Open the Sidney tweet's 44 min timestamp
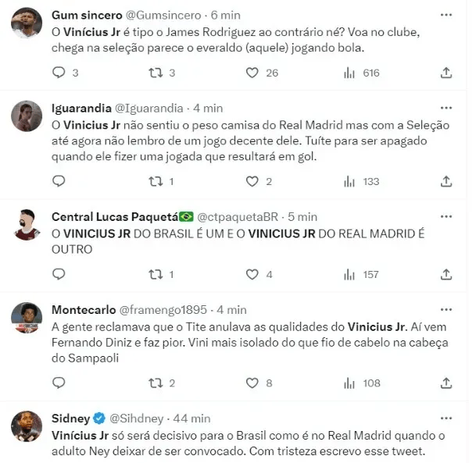Screen dimensions: 476x463 (x=191, y=418)
